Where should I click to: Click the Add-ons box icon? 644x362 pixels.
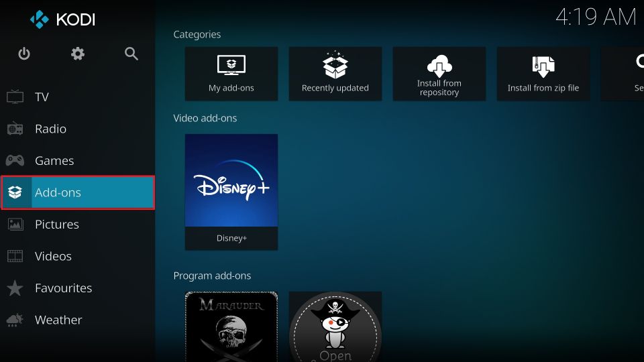(x=15, y=192)
